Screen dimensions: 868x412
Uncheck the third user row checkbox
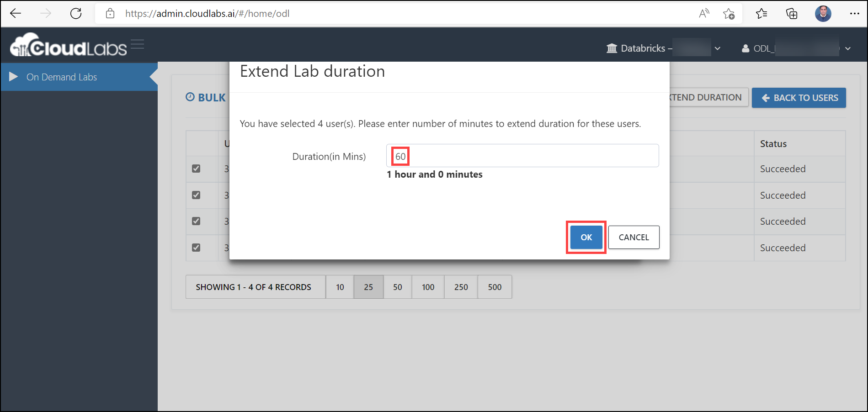[x=196, y=221]
